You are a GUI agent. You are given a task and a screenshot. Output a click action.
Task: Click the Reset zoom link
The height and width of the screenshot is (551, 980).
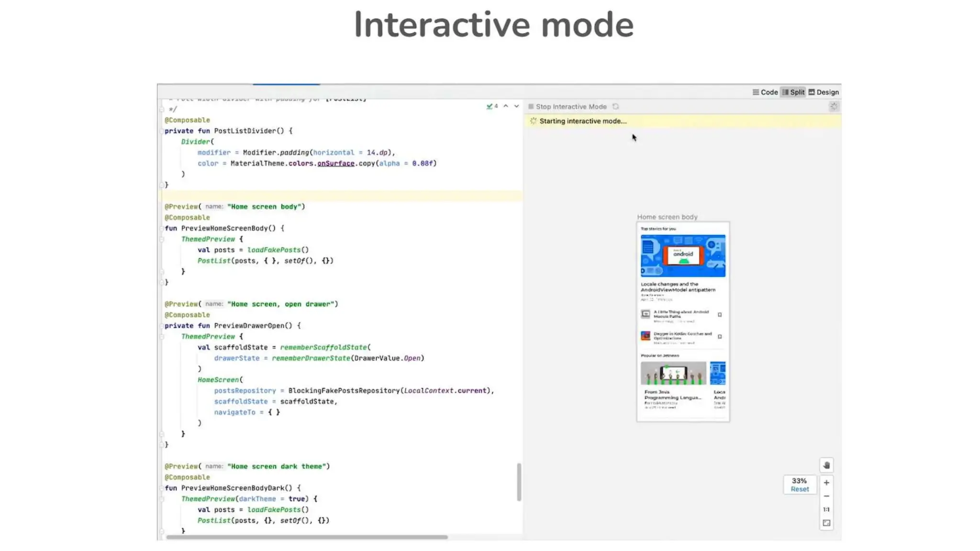pyautogui.click(x=800, y=489)
